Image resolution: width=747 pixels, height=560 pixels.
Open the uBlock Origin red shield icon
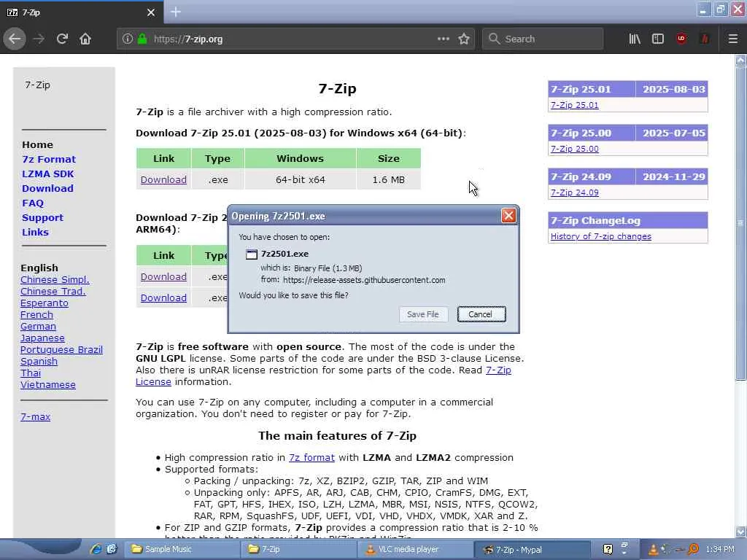[681, 39]
